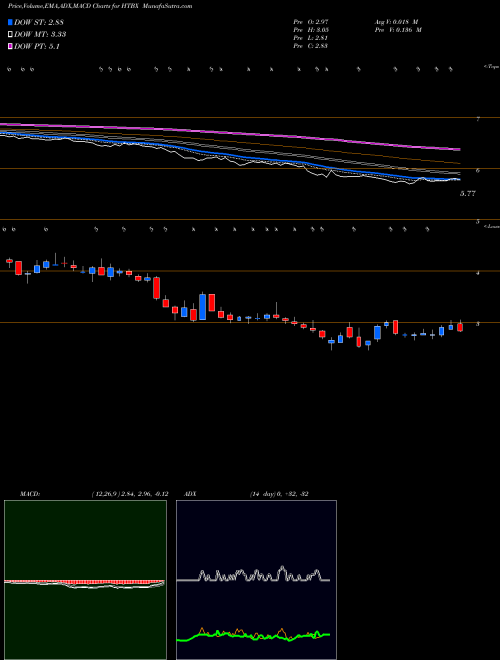The image size is (500, 660).
Task: Click the price axis label 7
Action: 478,120
